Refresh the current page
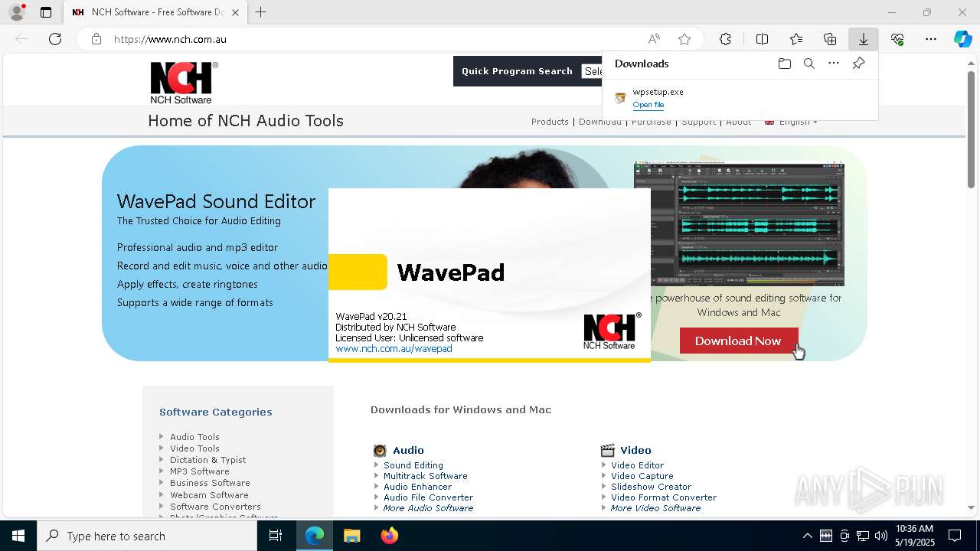Viewport: 980px width, 551px height. pyautogui.click(x=55, y=39)
